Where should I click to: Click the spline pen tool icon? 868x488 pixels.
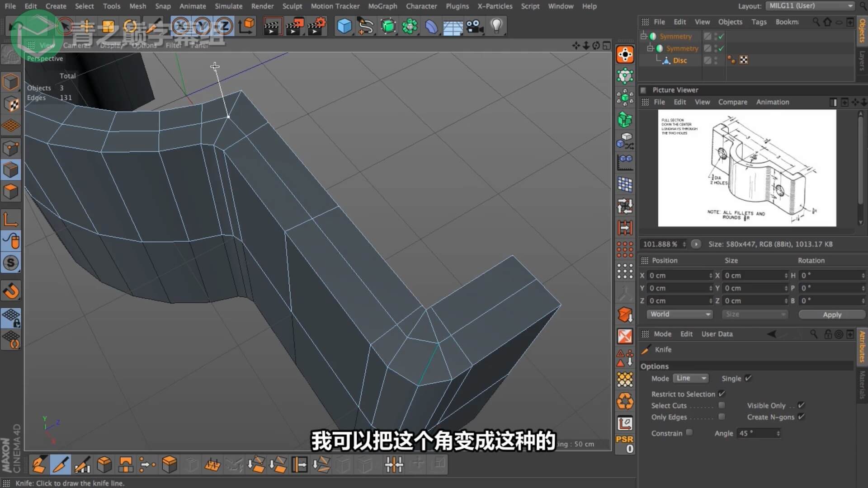pyautogui.click(x=365, y=26)
